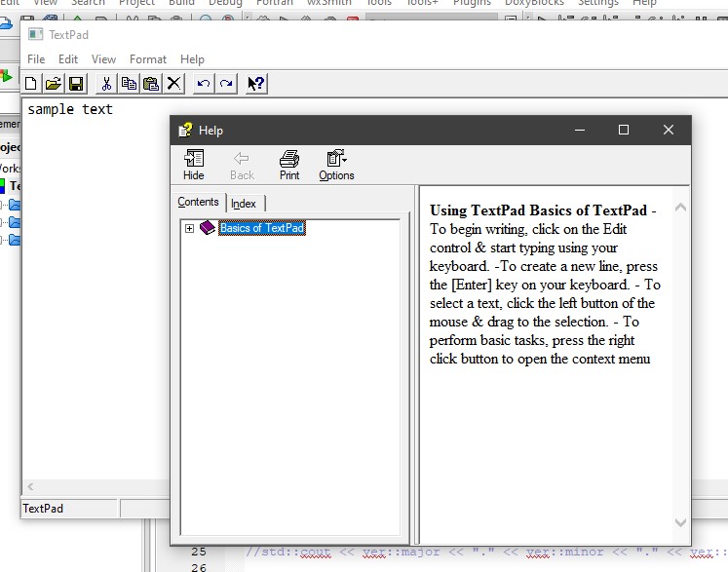Select the Contents tab
Image resolution: width=728 pixels, height=572 pixels.
[x=198, y=202]
